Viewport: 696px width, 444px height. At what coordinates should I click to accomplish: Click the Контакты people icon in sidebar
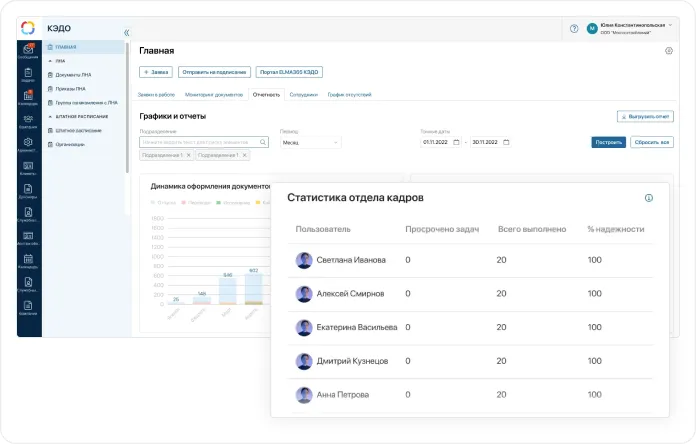[28, 120]
